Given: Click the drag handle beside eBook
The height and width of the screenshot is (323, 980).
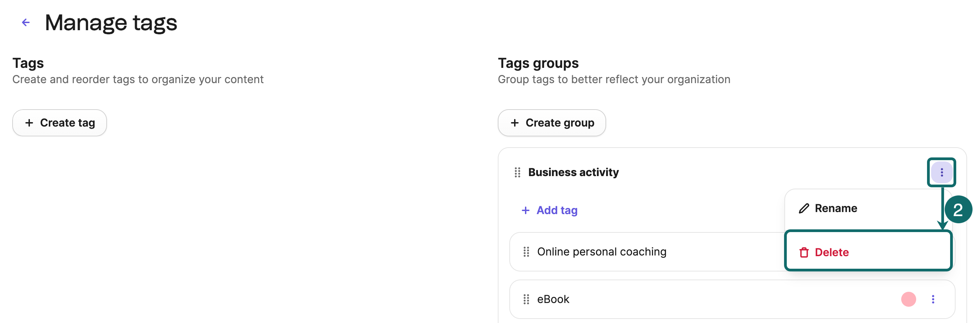Looking at the screenshot, I should click(526, 300).
